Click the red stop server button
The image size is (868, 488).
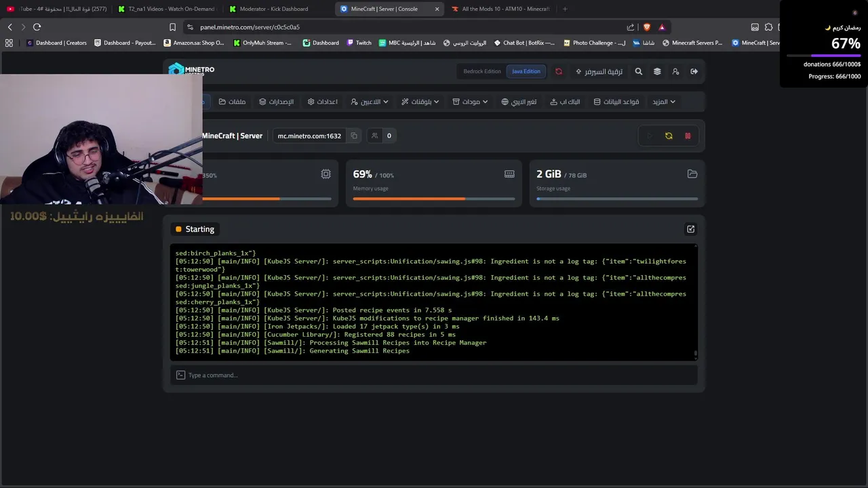688,136
